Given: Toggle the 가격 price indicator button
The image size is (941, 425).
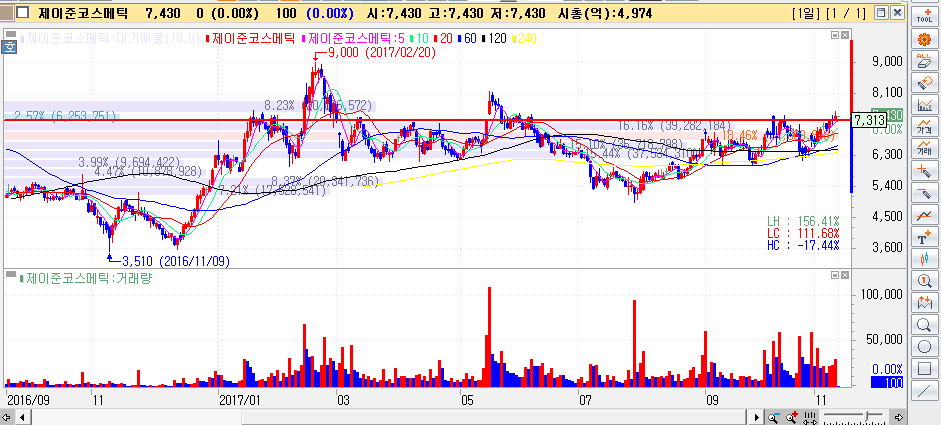Looking at the screenshot, I should 925,127.
